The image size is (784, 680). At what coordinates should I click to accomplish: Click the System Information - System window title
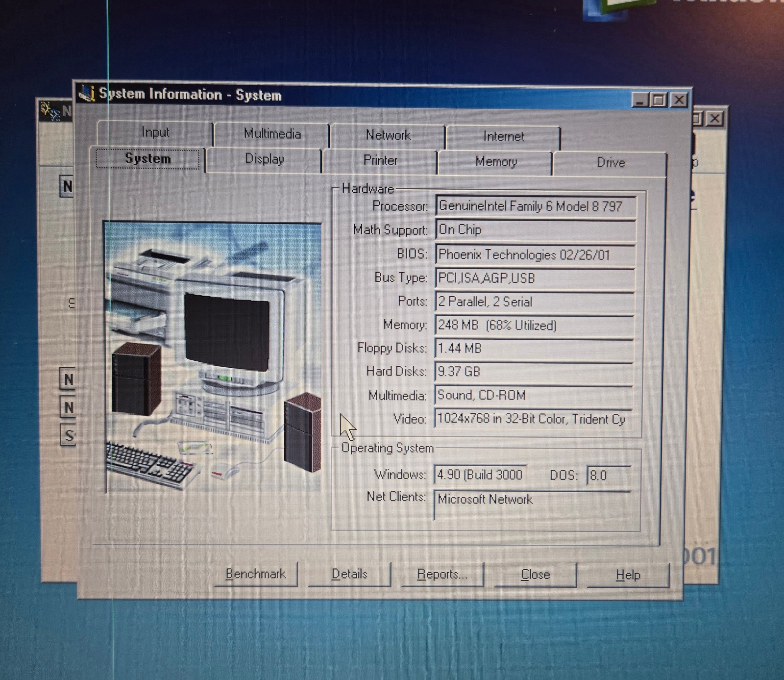pyautogui.click(x=190, y=95)
